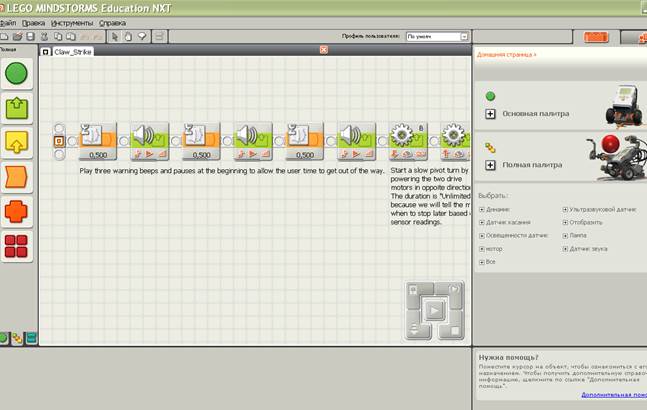
Task: Click Download and run selected on controller
Action: click(455, 291)
